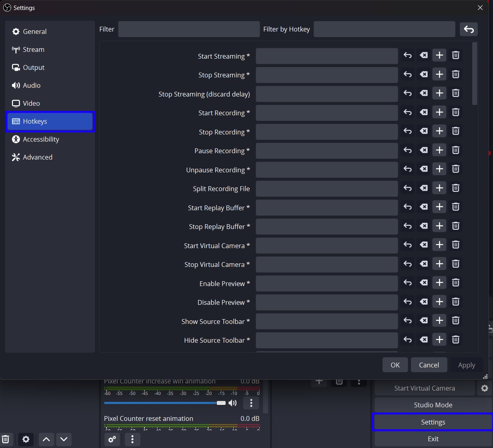493x448 pixels.
Task: Clear the Pause Recording hotkey field
Action: point(424,150)
